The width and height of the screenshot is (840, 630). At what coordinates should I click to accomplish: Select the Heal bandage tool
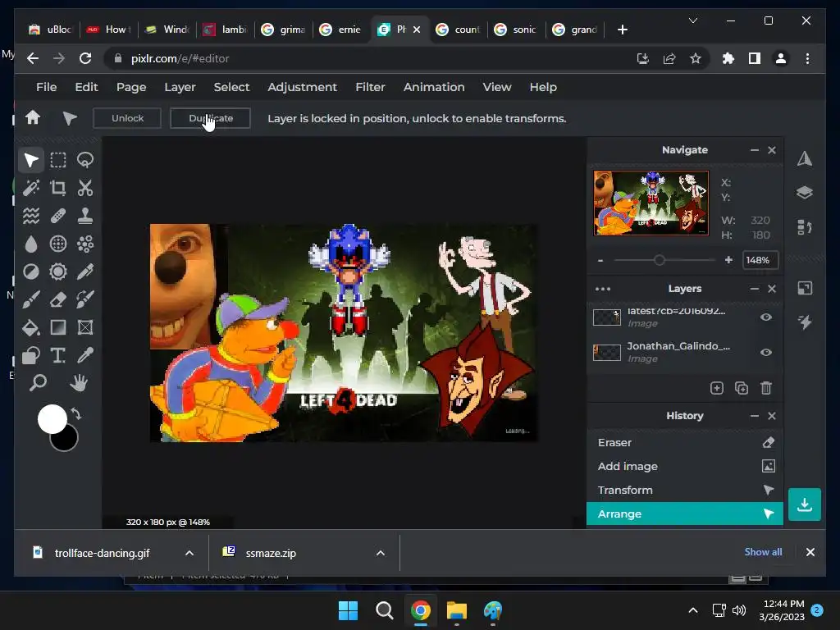click(58, 216)
